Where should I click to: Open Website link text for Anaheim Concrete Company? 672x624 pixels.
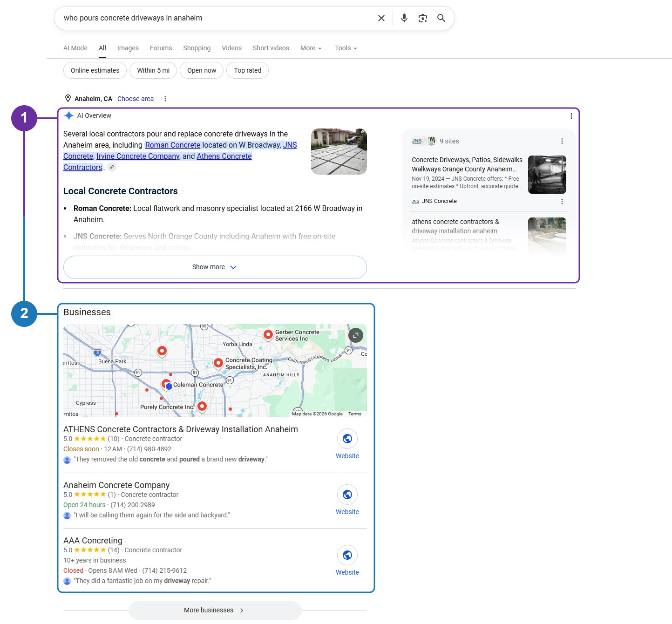click(x=347, y=512)
